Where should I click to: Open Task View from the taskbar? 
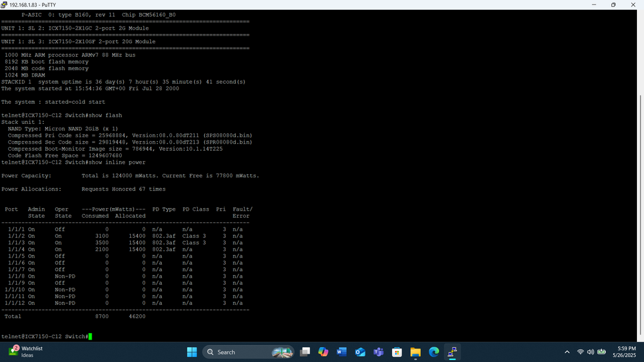(x=305, y=352)
